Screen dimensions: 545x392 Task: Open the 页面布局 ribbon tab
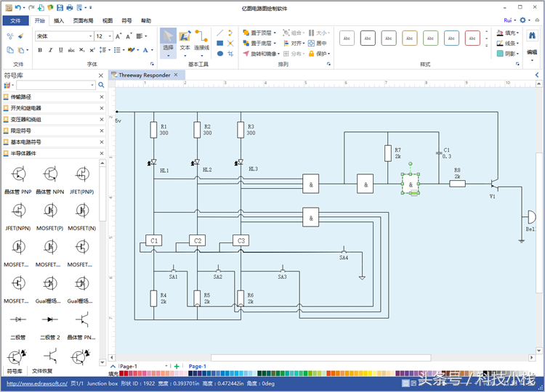(83, 21)
